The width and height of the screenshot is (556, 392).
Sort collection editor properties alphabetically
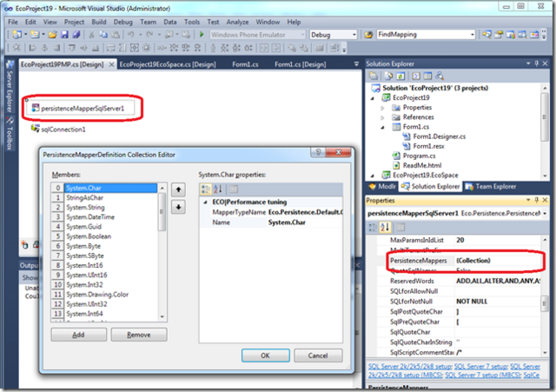pyautogui.click(x=217, y=189)
